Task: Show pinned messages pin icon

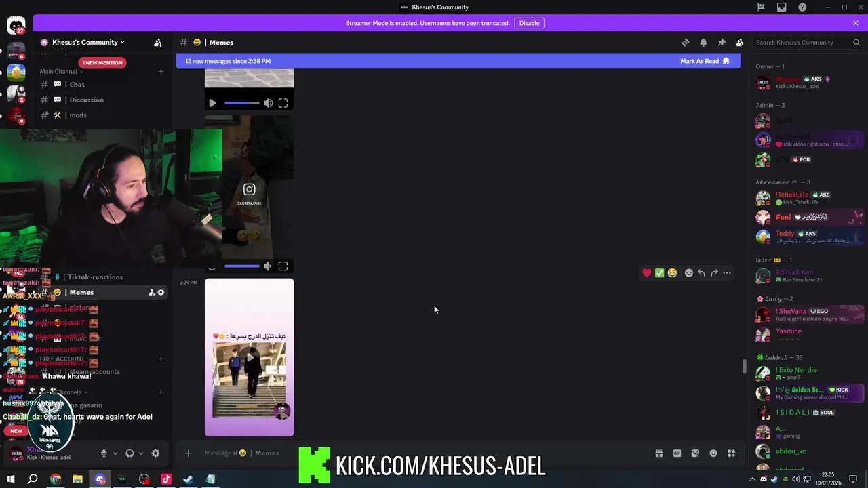Action: point(722,42)
